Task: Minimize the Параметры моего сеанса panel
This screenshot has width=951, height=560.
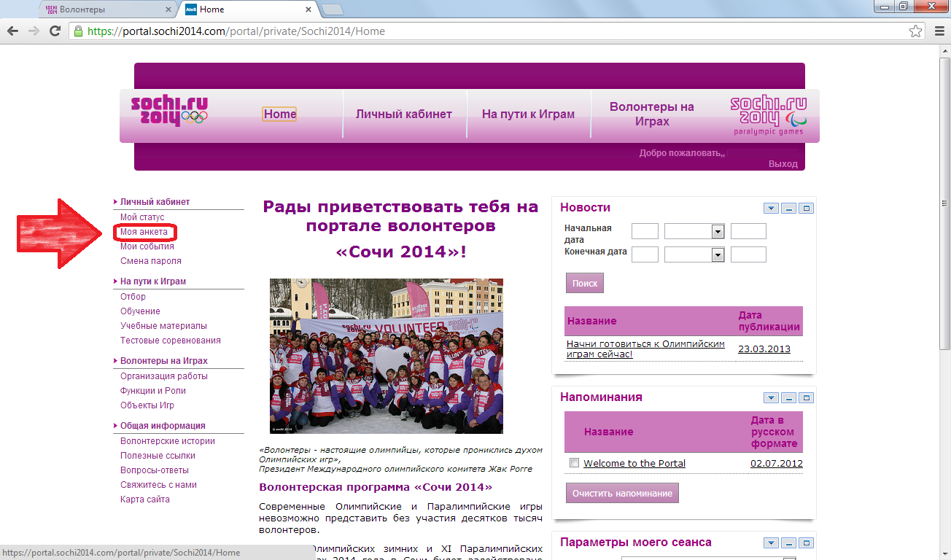Action: point(789,543)
